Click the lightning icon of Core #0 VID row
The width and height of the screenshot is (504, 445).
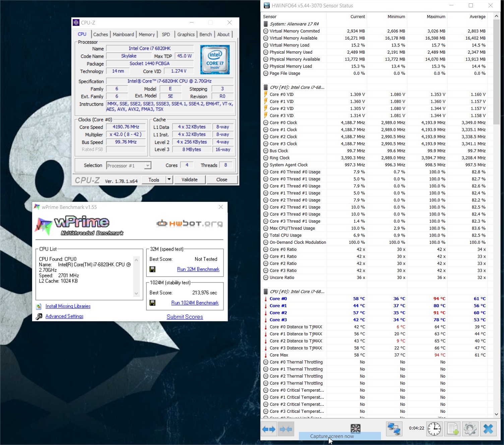click(266, 94)
